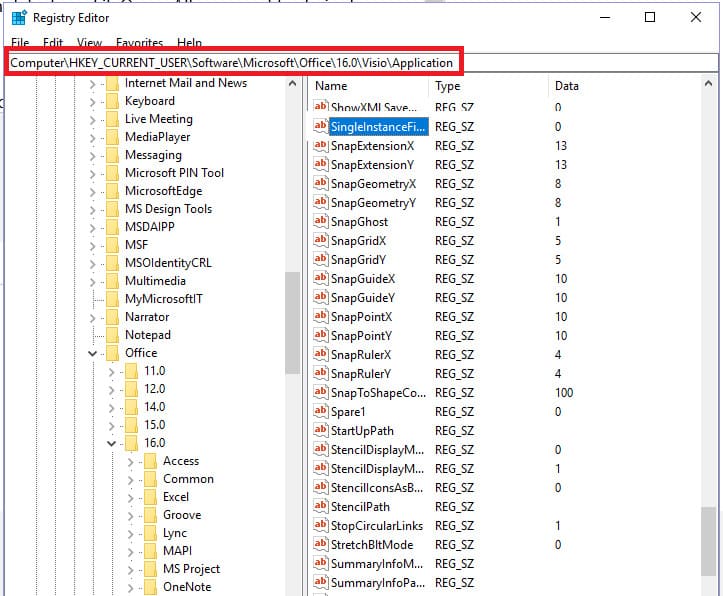Click the string icon next to SnapExtensionX
The image size is (723, 596).
point(320,146)
